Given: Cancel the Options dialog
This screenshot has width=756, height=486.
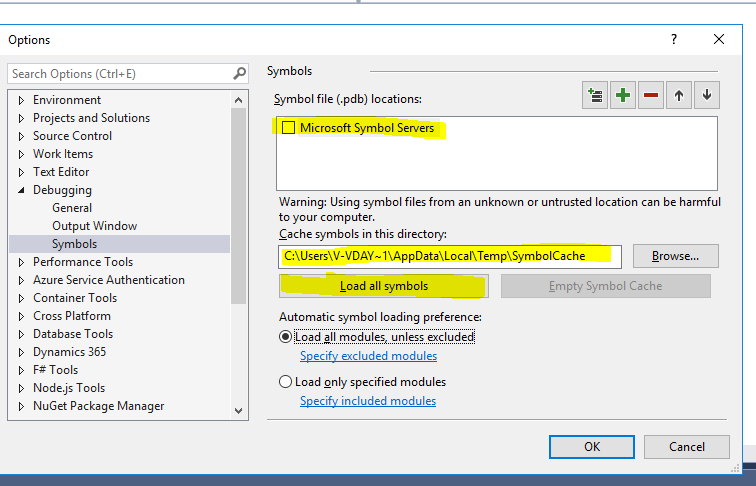Looking at the screenshot, I should click(x=687, y=447).
